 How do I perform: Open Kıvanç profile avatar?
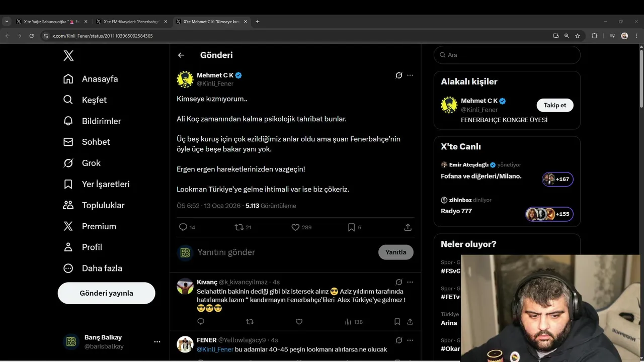coord(185,286)
